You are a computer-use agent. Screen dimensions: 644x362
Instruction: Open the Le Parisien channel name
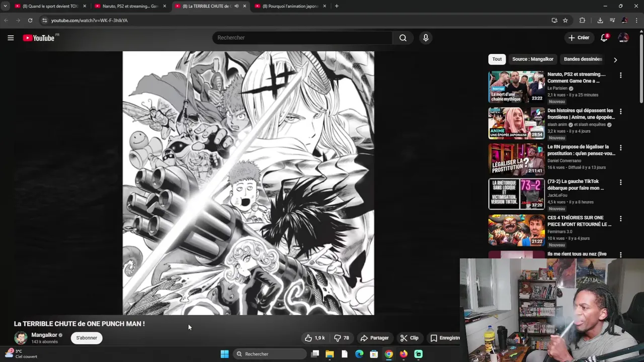[x=557, y=88]
